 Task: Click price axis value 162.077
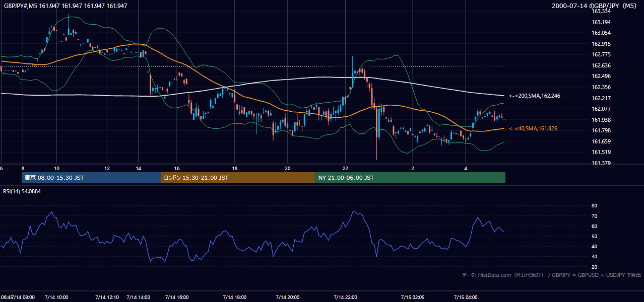(x=601, y=109)
